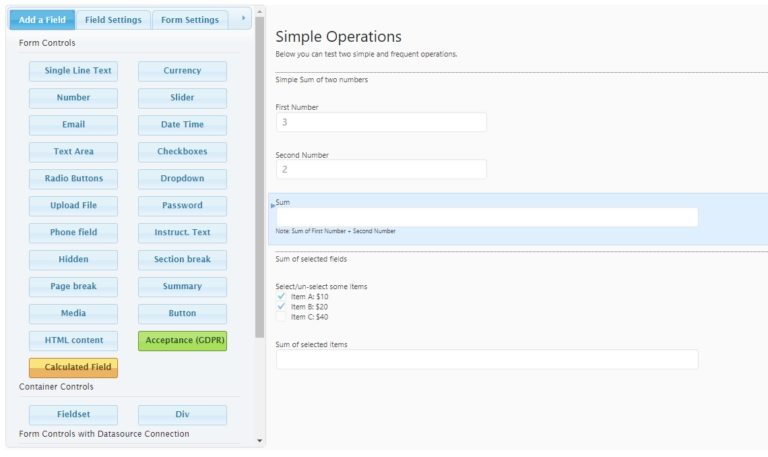Add a Number field
This screenshot has height=457, width=768.
(73, 98)
